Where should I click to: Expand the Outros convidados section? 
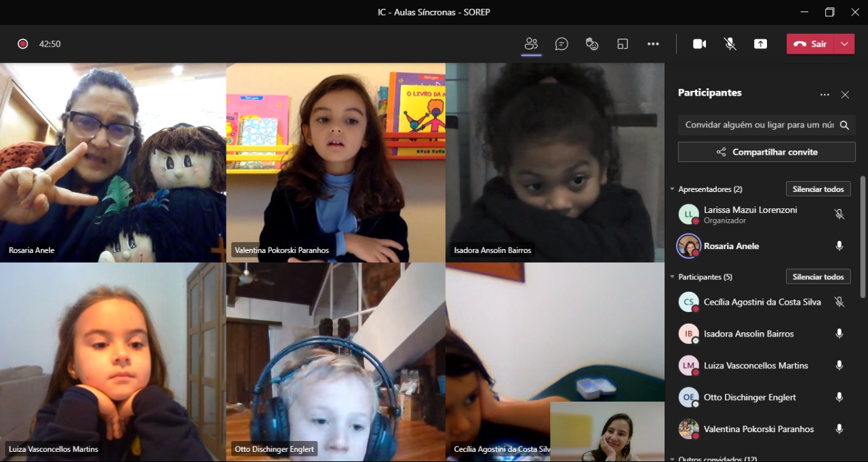pyautogui.click(x=673, y=459)
